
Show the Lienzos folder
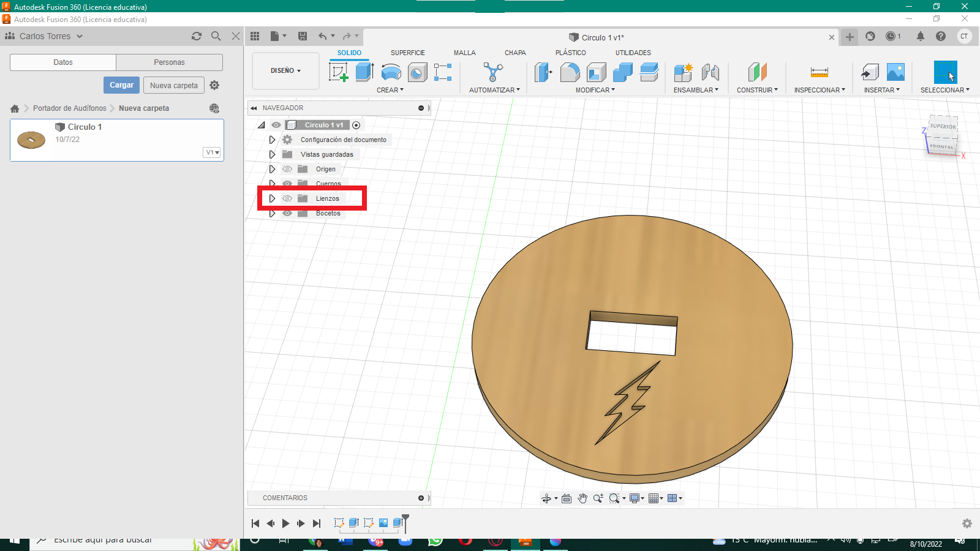point(287,198)
